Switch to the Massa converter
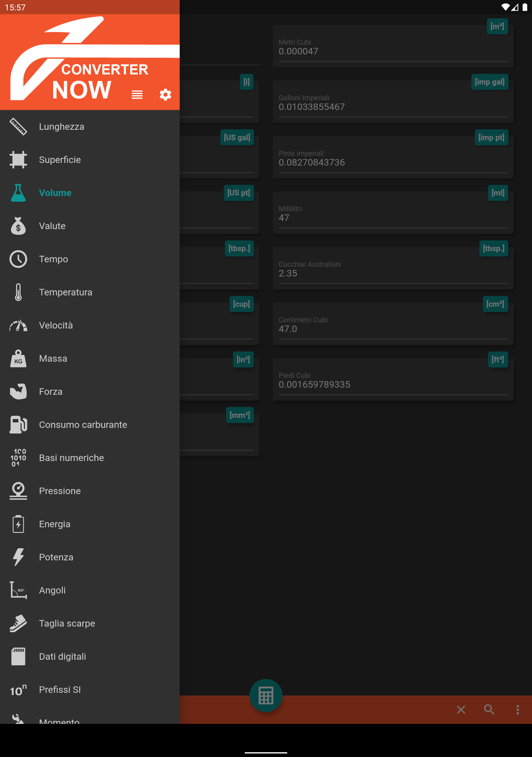 point(53,358)
